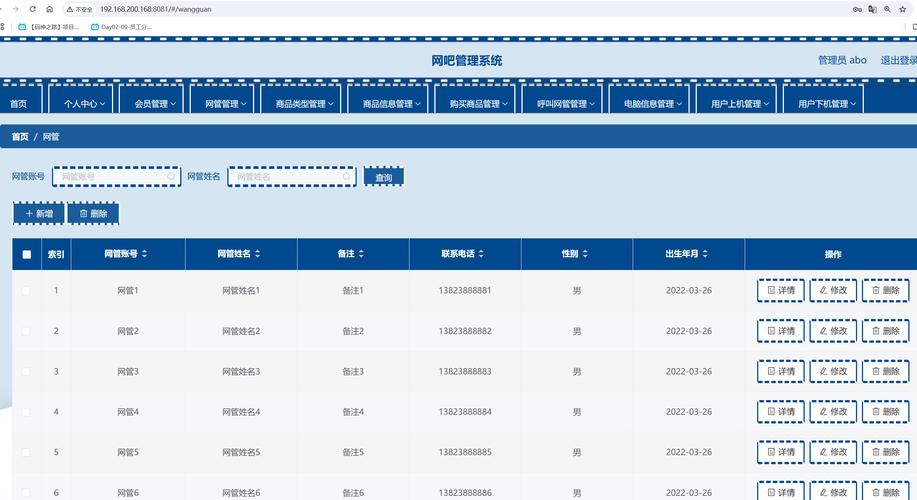
Task: Click the 删除 bulk delete button
Action: point(94,213)
